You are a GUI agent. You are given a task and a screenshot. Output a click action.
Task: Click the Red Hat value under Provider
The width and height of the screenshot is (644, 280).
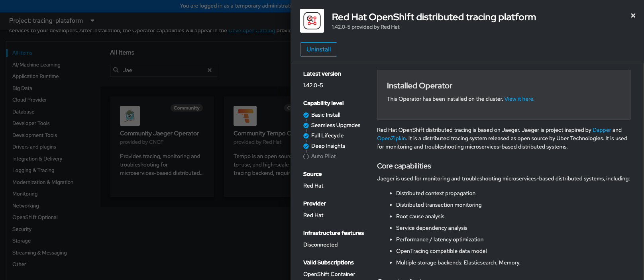(313, 215)
